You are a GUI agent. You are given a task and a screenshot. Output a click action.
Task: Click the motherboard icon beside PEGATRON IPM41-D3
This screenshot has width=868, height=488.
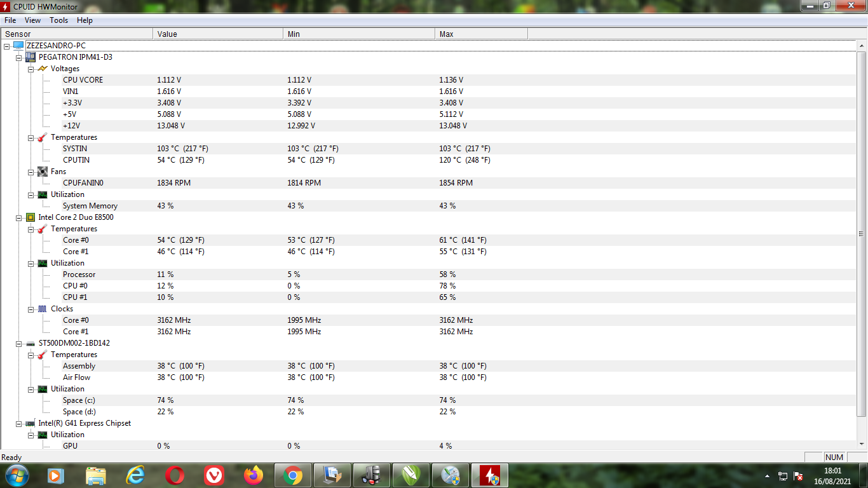click(x=31, y=57)
